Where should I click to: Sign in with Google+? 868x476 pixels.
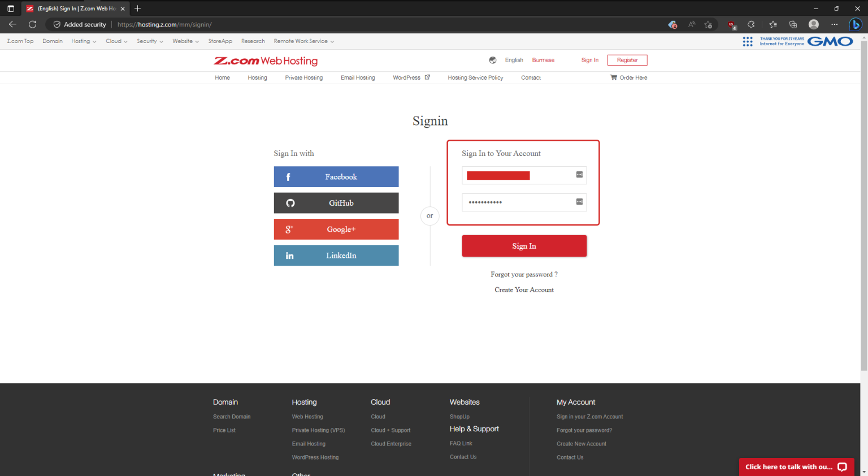click(x=336, y=229)
